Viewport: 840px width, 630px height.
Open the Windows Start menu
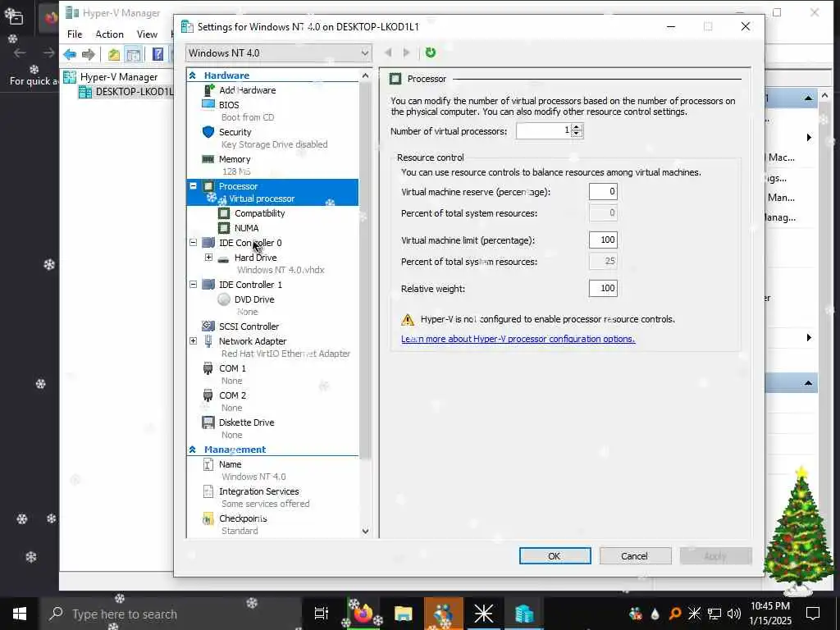point(20,614)
